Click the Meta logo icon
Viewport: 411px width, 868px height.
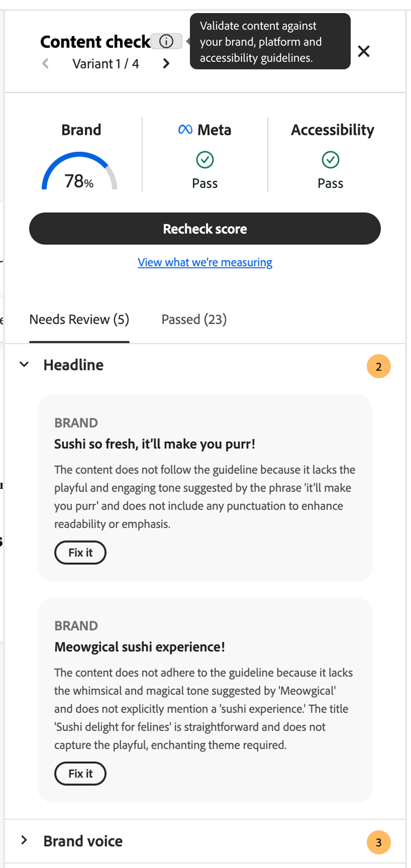pyautogui.click(x=185, y=130)
